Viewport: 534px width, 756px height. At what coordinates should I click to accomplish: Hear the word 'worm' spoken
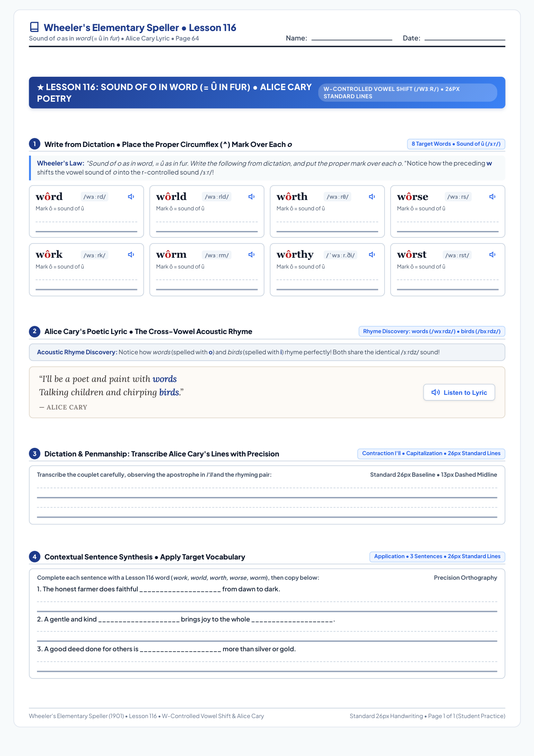[x=251, y=255]
